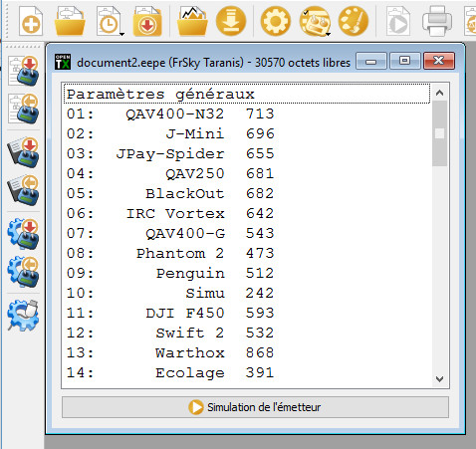The width and height of the screenshot is (476, 449).
Task: Click the round gold download icon
Action: 231,21
